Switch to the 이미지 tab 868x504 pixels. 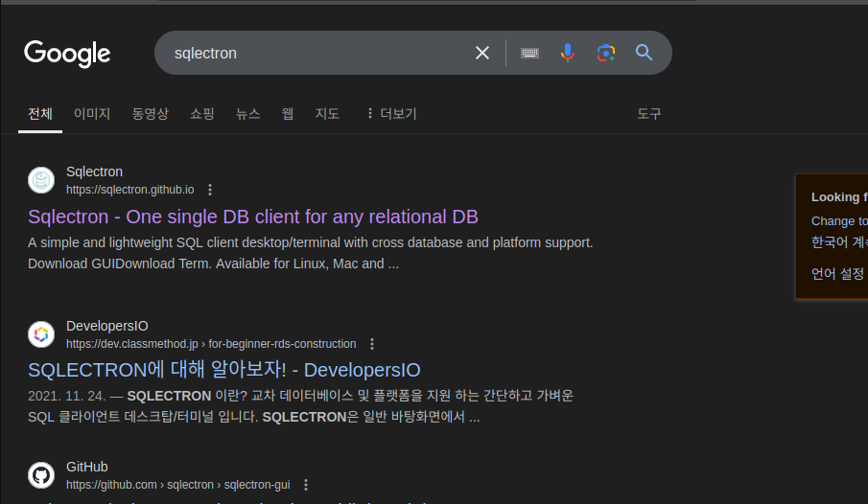(92, 114)
